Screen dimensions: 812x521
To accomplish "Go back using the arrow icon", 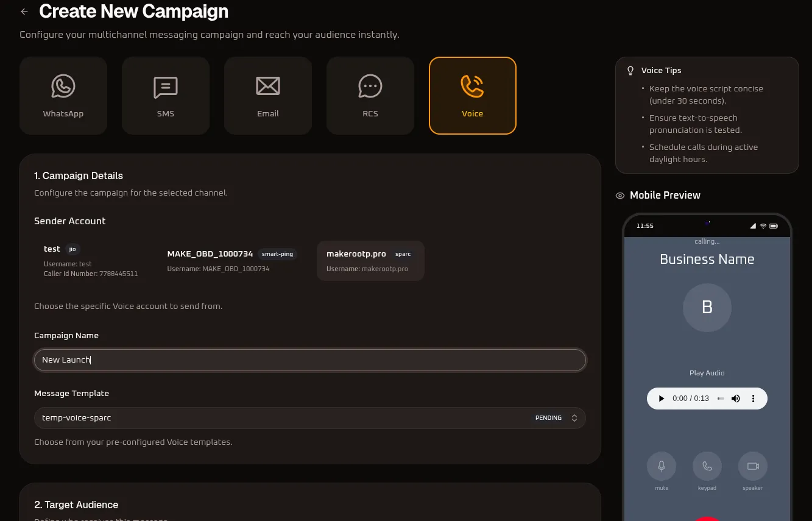I will (24, 12).
